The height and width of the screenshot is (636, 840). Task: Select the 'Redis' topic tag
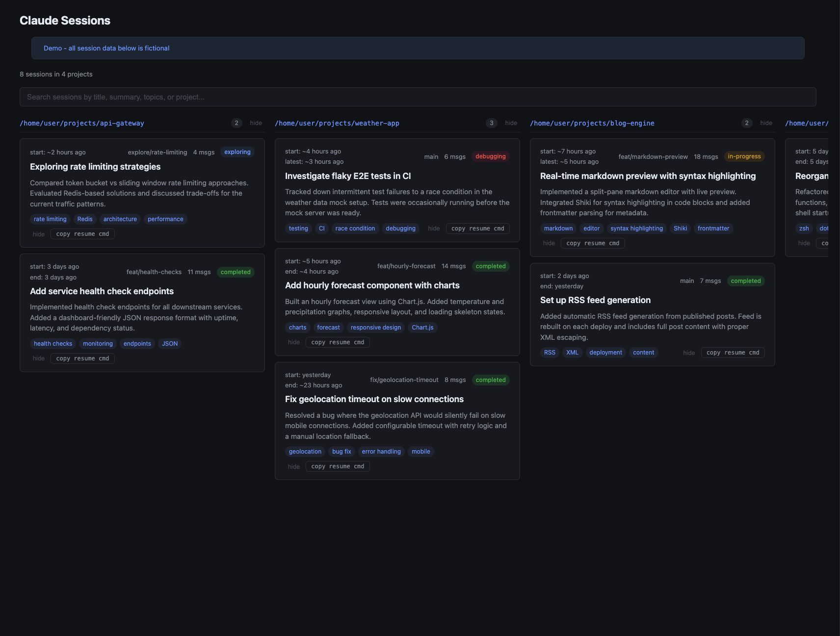click(85, 219)
